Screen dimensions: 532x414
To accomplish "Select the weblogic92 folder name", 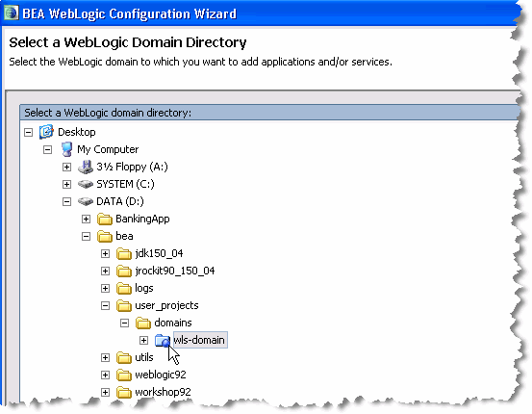I will point(161,375).
